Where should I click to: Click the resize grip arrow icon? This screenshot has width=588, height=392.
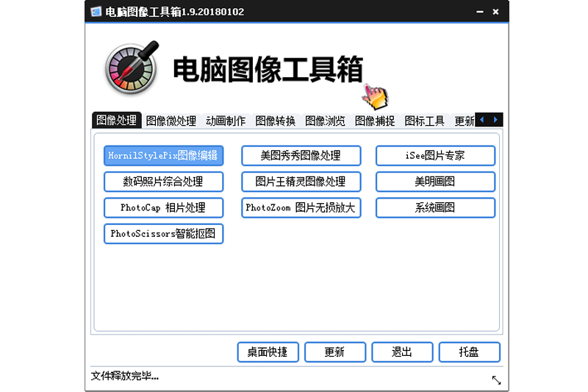point(496,380)
